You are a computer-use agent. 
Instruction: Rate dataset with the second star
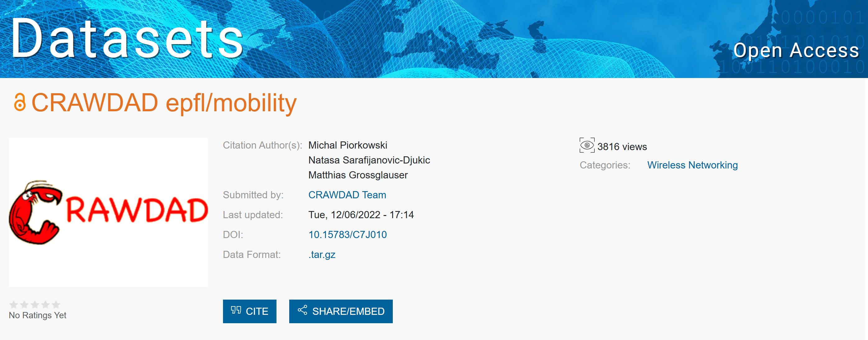[24, 305]
